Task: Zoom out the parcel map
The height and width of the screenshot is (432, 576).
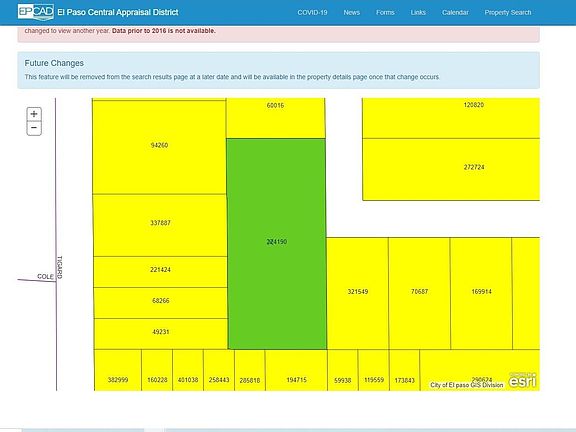Action: [34, 128]
